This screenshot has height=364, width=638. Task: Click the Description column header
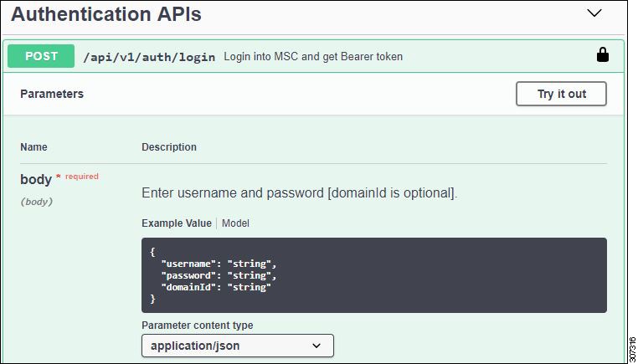169,146
